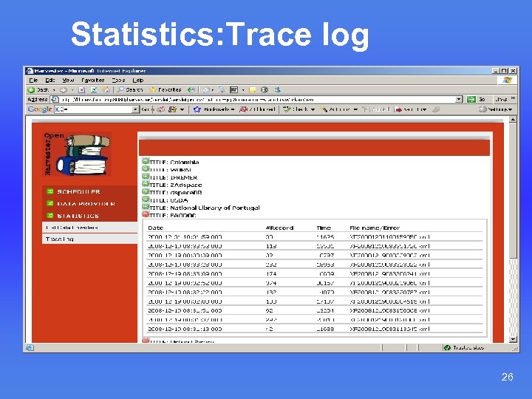Click the Bookmarks star in the Google toolbar

pyautogui.click(x=197, y=109)
